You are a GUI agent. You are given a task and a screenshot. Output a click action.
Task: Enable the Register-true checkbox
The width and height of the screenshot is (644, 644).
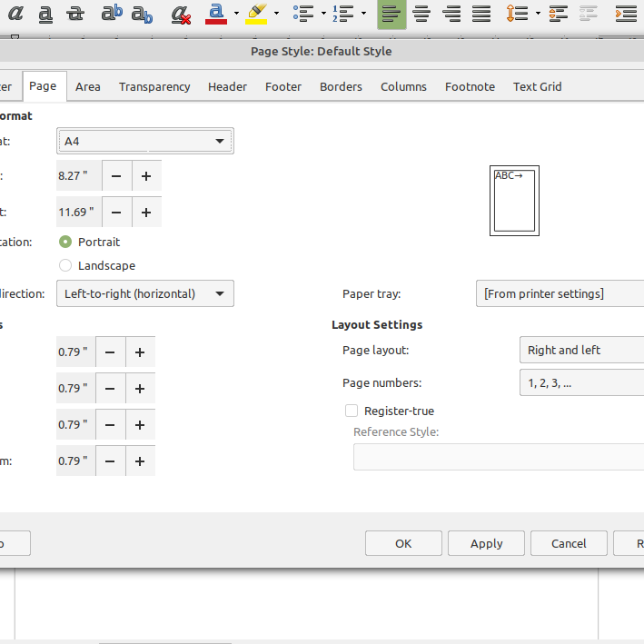click(x=352, y=411)
